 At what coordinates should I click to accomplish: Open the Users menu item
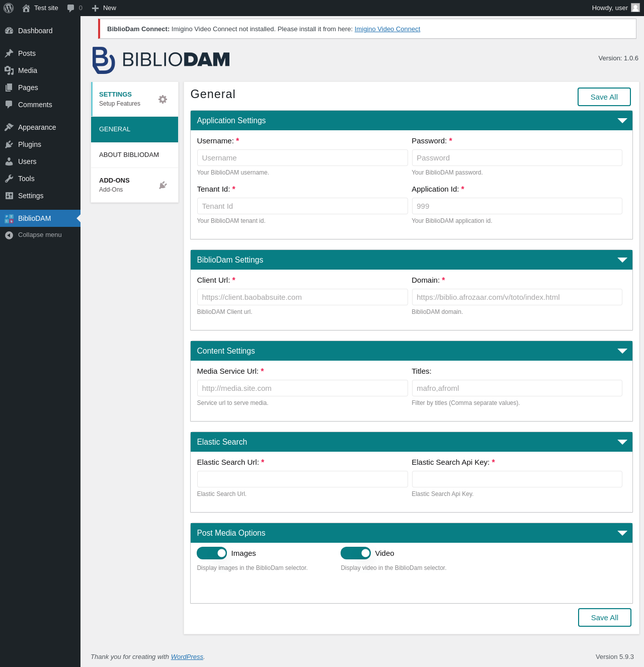(40, 161)
